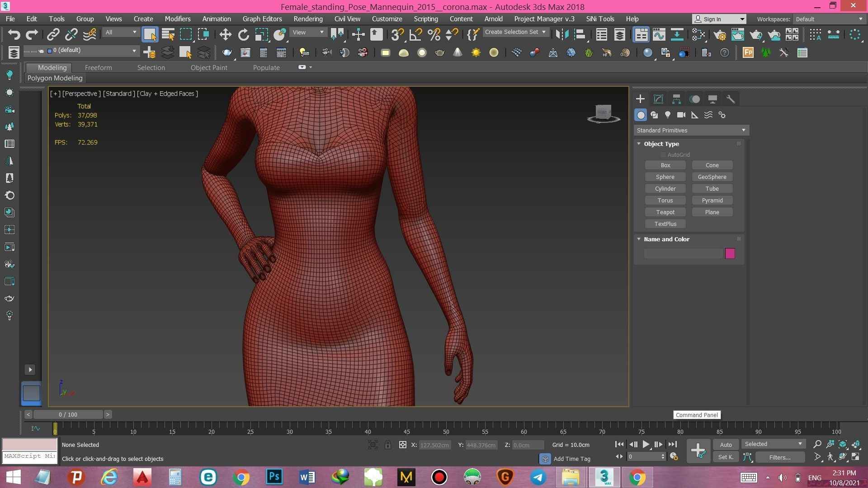Screen dimensions: 868x488
Task: Open the Mirror tool
Action: click(x=562, y=34)
